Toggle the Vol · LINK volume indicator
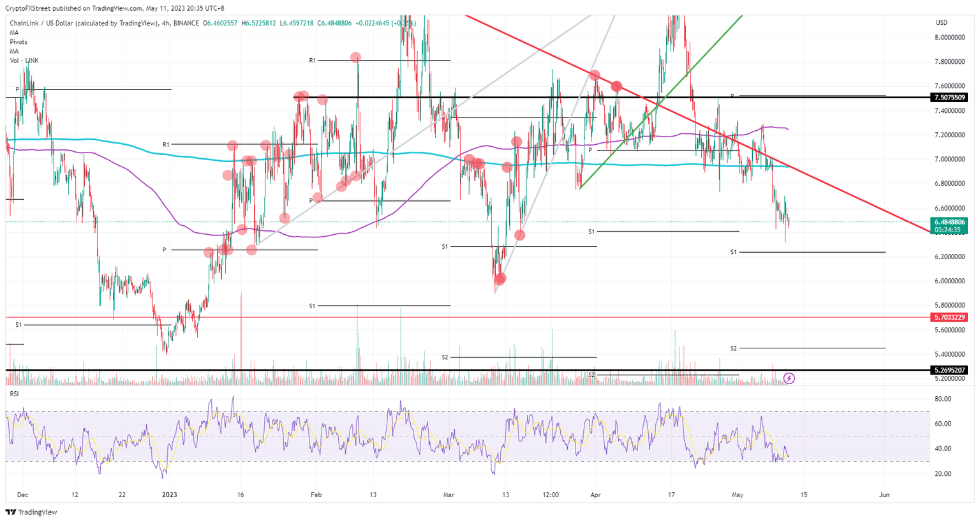 tap(24, 61)
